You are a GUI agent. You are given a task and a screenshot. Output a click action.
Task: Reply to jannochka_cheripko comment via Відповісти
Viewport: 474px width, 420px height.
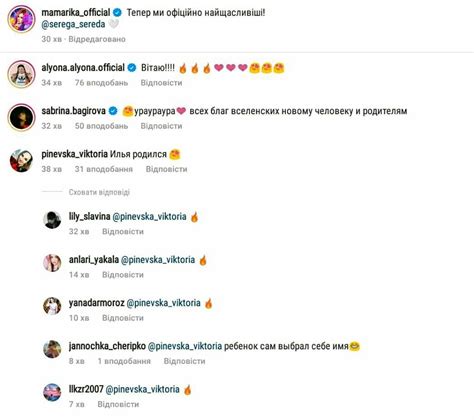coord(184,361)
